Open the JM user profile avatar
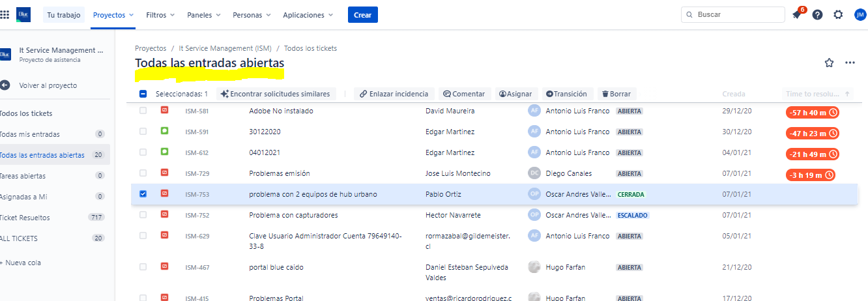Image resolution: width=868 pixels, height=301 pixels. tap(860, 14)
